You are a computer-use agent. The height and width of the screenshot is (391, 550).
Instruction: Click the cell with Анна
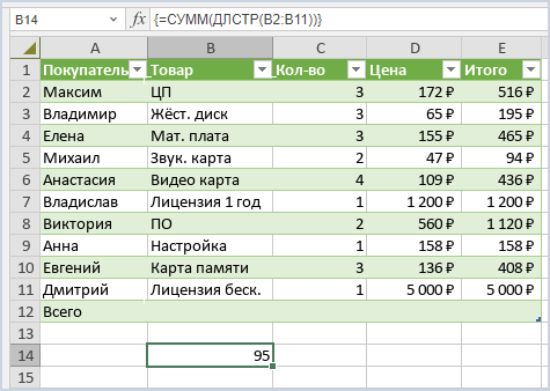click(x=94, y=246)
